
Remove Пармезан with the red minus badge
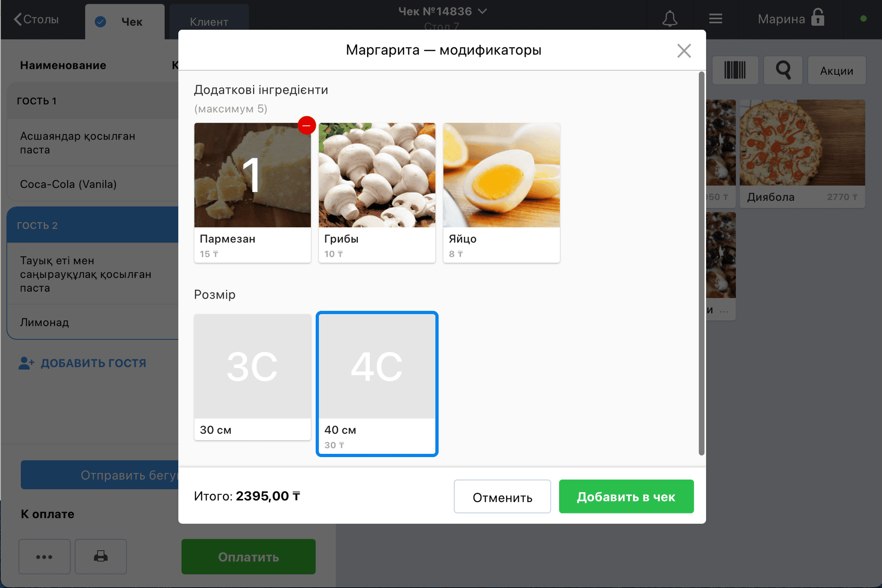click(306, 125)
